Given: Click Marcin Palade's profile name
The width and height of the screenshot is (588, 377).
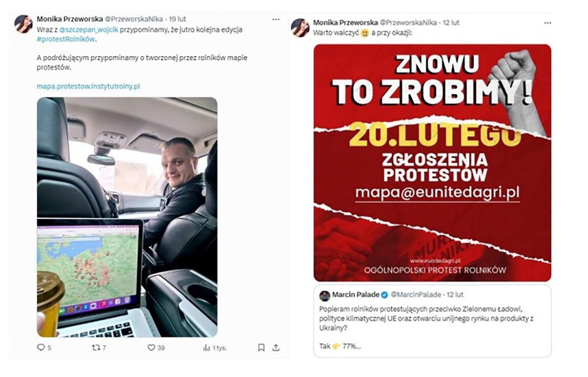Looking at the screenshot, I should pos(355,295).
